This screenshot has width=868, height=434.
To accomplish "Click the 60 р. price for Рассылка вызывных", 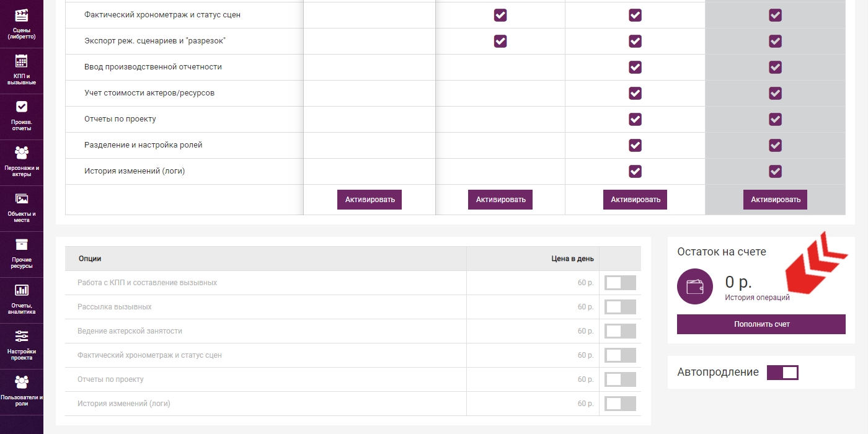I will point(586,307).
